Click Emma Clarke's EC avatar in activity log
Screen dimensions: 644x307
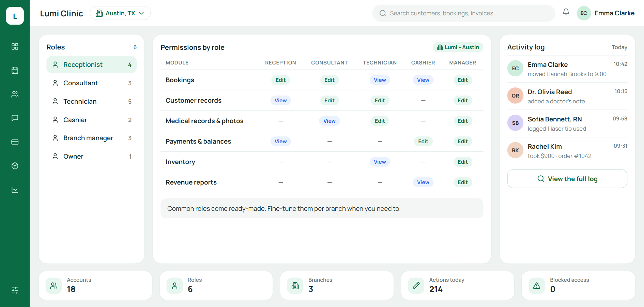click(515, 69)
